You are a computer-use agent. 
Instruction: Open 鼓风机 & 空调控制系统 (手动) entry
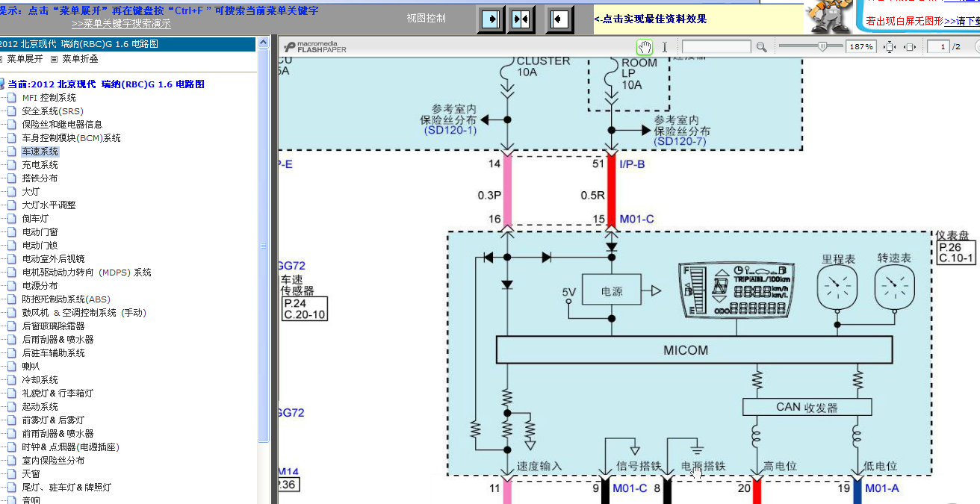pos(84,313)
